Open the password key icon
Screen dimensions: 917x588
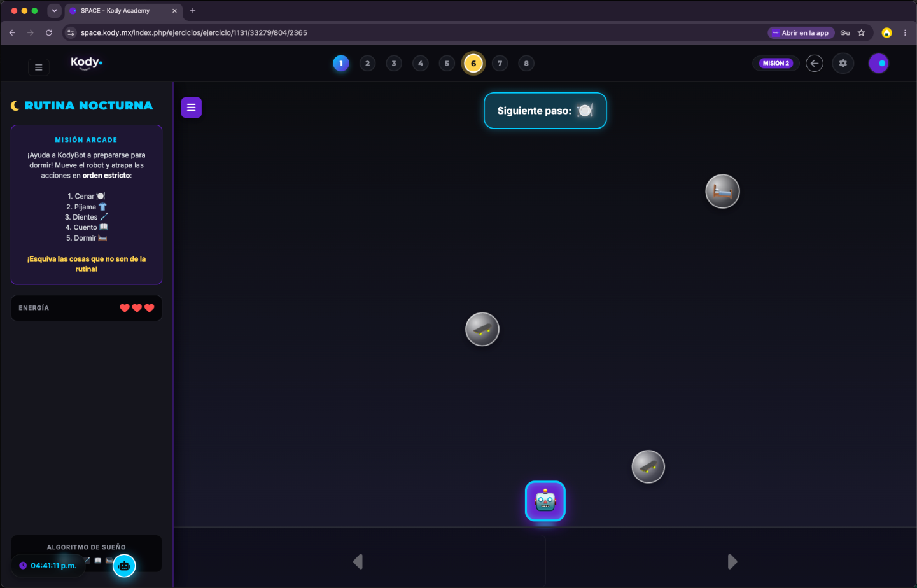pyautogui.click(x=845, y=32)
